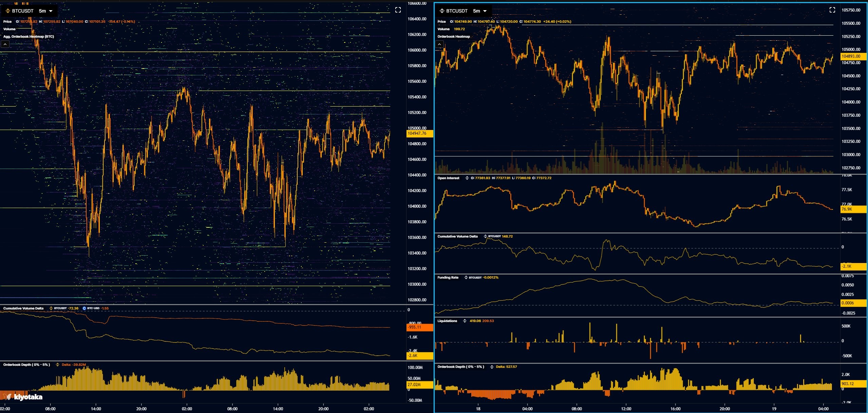The height and width of the screenshot is (413, 868).
Task: Click the -154.47 (-0.14%) change on left chart
Action: tap(121, 21)
